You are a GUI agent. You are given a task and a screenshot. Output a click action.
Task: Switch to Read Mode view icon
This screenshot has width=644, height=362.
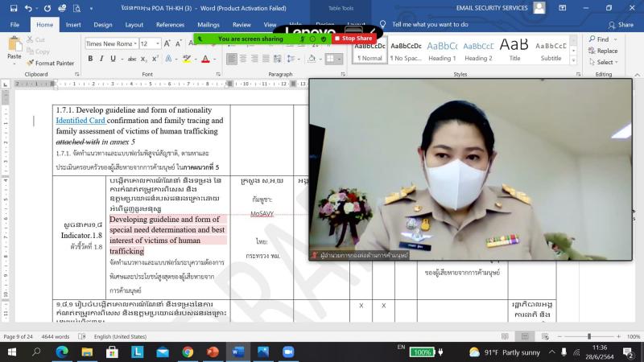click(x=505, y=336)
